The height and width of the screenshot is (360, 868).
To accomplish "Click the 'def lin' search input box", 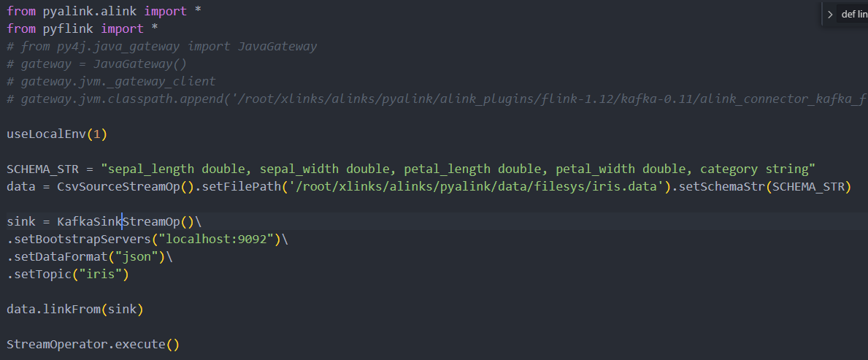I will tap(854, 15).
